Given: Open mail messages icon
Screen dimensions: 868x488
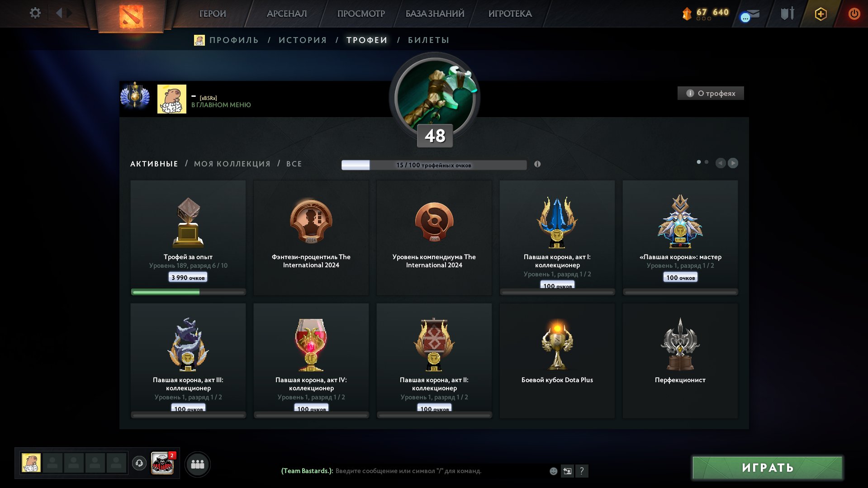Looking at the screenshot, I should point(750,15).
